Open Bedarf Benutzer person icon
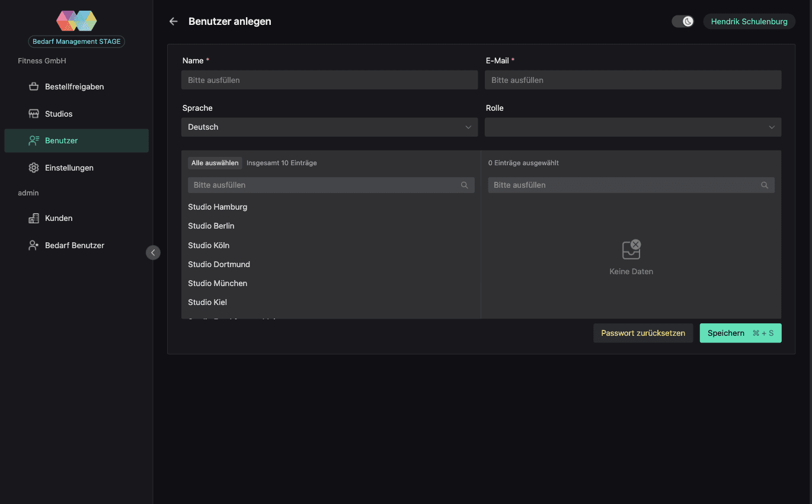The height and width of the screenshot is (504, 812). [x=34, y=245]
